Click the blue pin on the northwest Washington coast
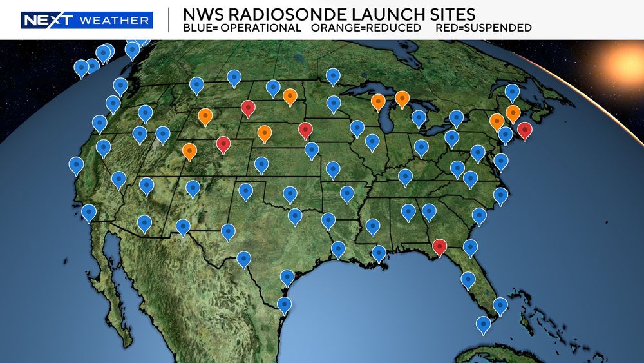The image size is (644, 363). coord(120,87)
